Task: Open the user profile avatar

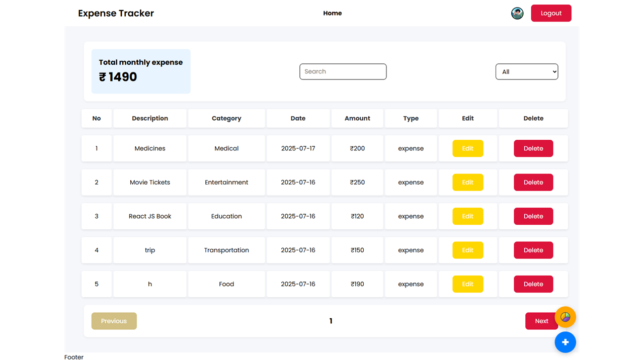Action: point(517,13)
